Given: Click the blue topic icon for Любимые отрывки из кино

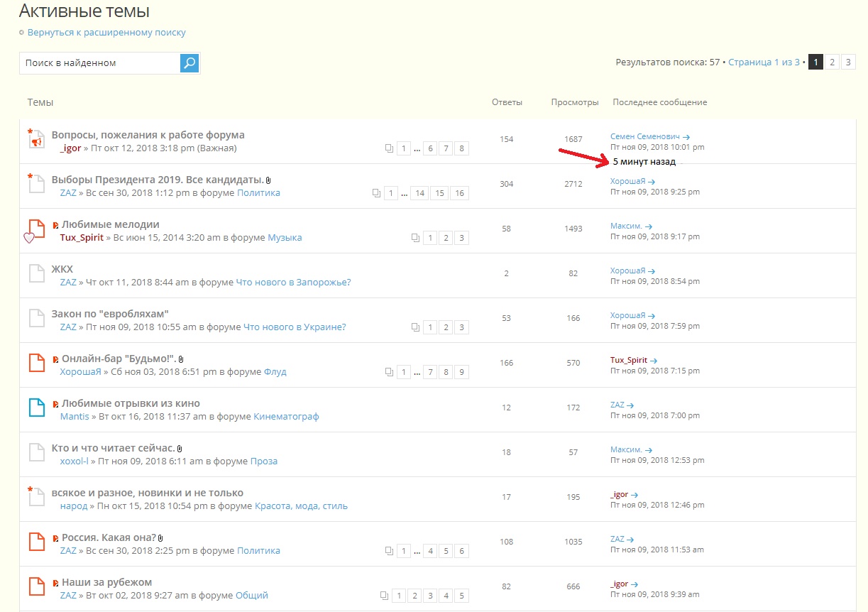Looking at the screenshot, I should click(x=35, y=408).
